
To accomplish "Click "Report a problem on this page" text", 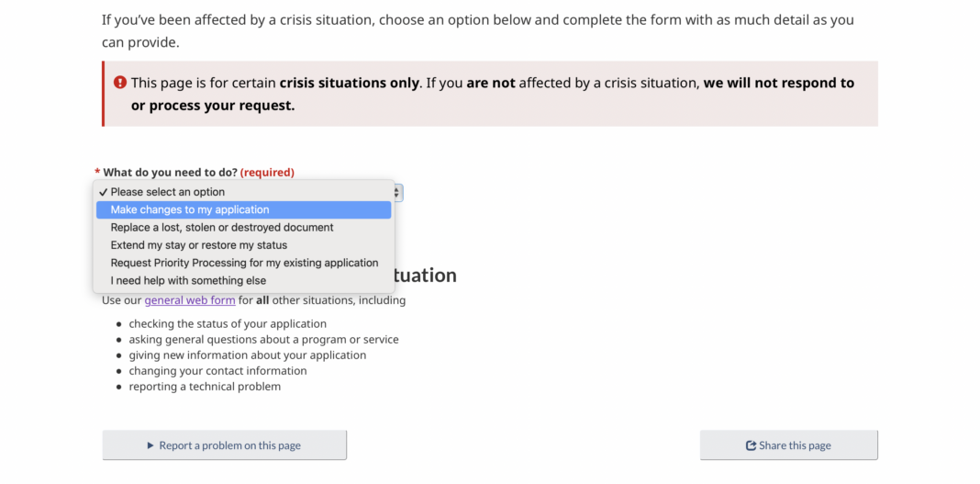I will (x=229, y=445).
